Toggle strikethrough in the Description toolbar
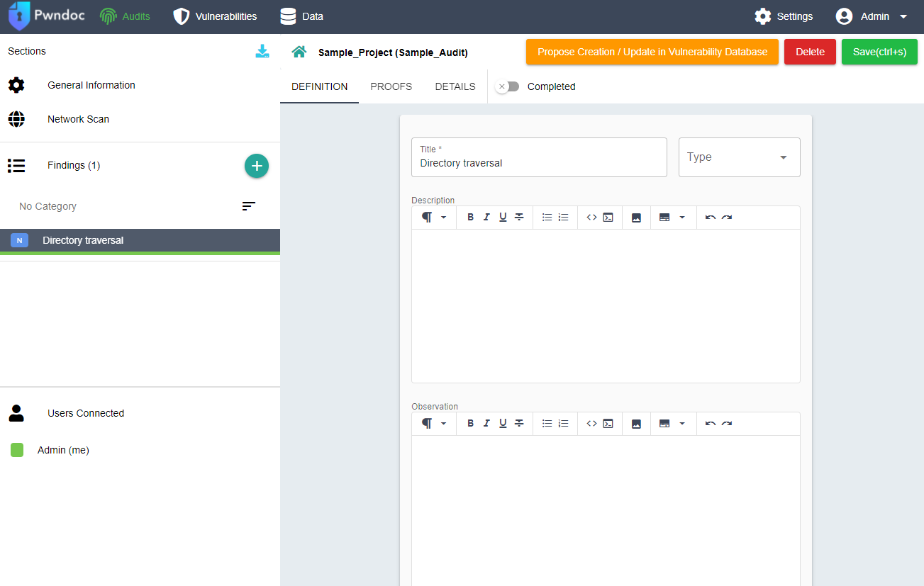The image size is (924, 586). point(519,218)
